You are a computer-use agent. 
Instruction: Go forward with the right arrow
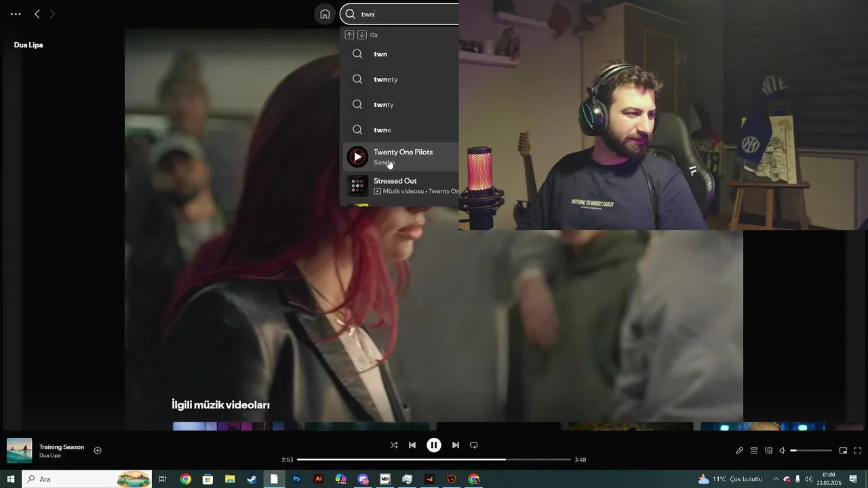point(52,14)
